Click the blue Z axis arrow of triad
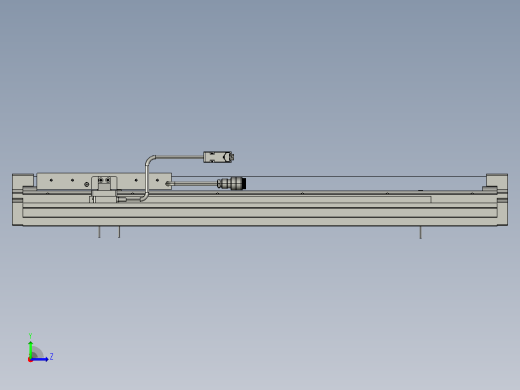520x390 pixels. (40, 359)
